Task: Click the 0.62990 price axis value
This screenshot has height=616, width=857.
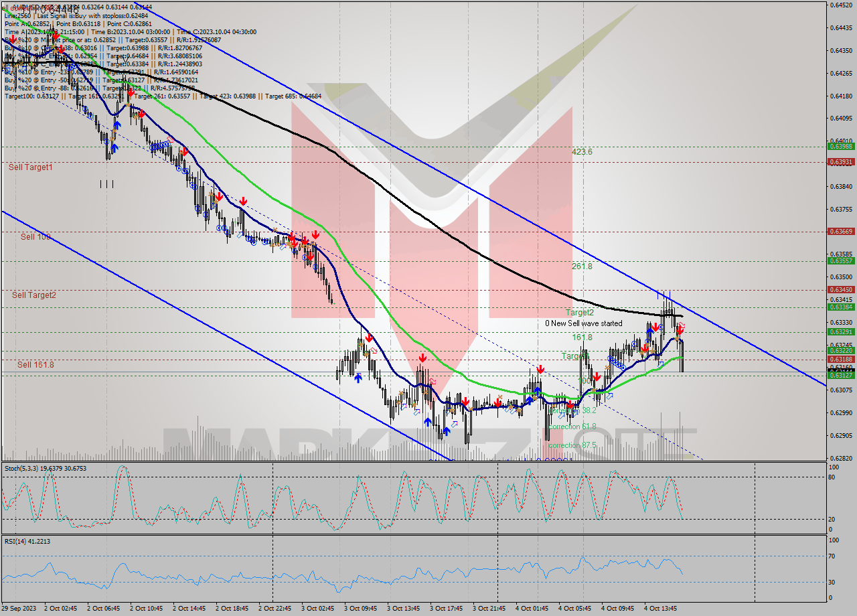Action: (841, 413)
